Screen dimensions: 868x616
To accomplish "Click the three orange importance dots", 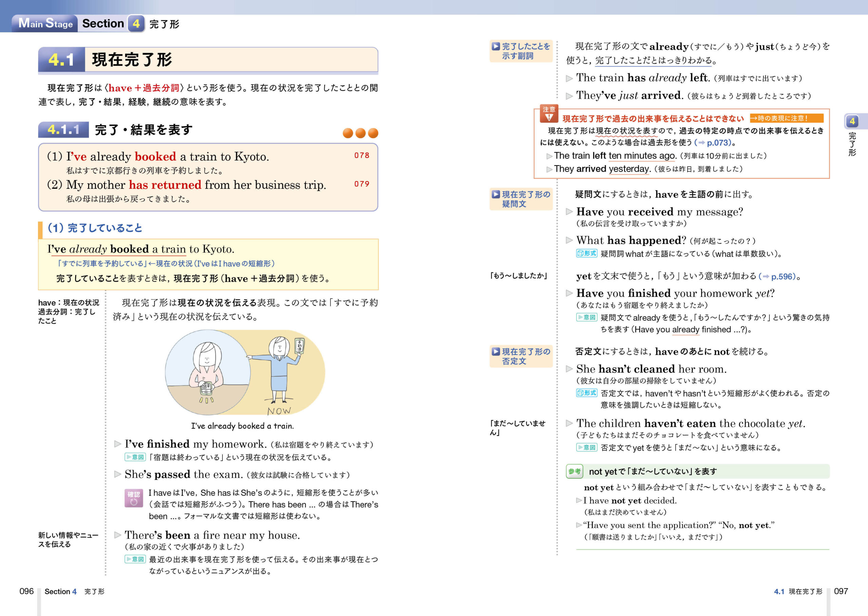I will coord(360,133).
